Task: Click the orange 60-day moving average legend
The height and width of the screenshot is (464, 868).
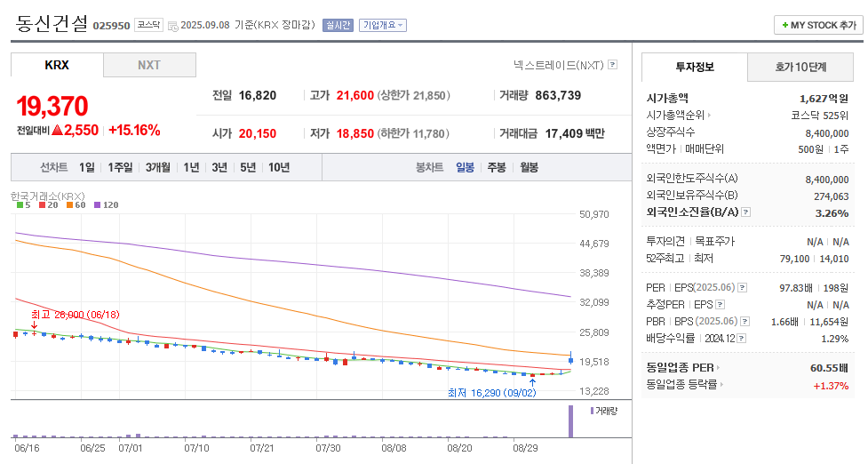Action: tap(76, 204)
